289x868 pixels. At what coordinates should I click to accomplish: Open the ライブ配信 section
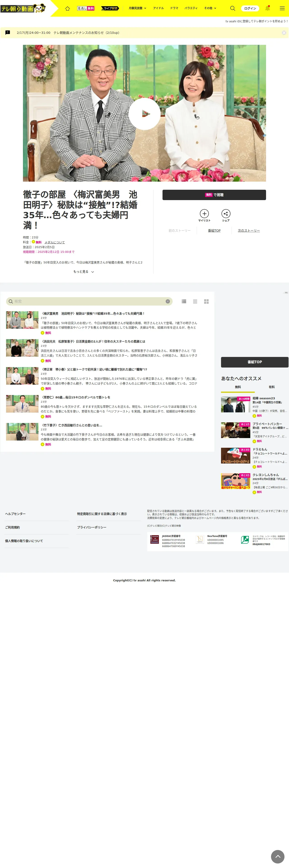click(110, 8)
